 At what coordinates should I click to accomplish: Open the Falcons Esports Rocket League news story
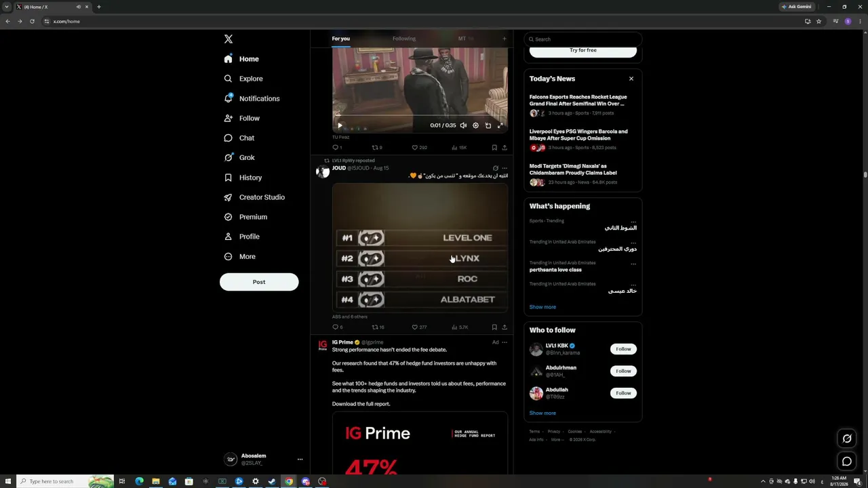pos(578,100)
